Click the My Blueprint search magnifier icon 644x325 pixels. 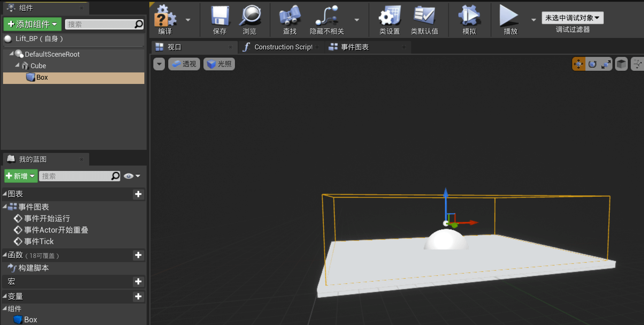tap(116, 176)
